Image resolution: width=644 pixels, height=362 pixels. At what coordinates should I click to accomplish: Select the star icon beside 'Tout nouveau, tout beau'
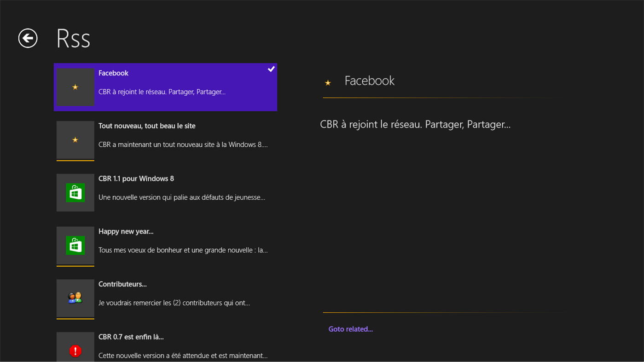[x=75, y=140]
